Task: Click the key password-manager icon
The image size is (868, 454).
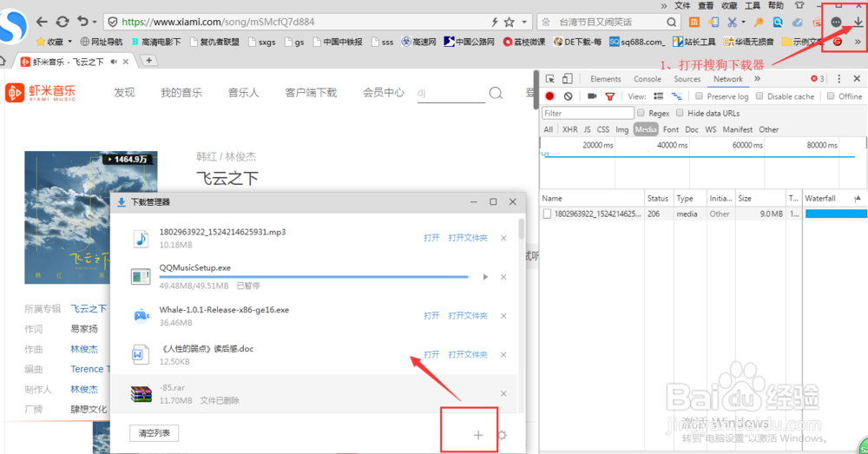Action: 759,23
